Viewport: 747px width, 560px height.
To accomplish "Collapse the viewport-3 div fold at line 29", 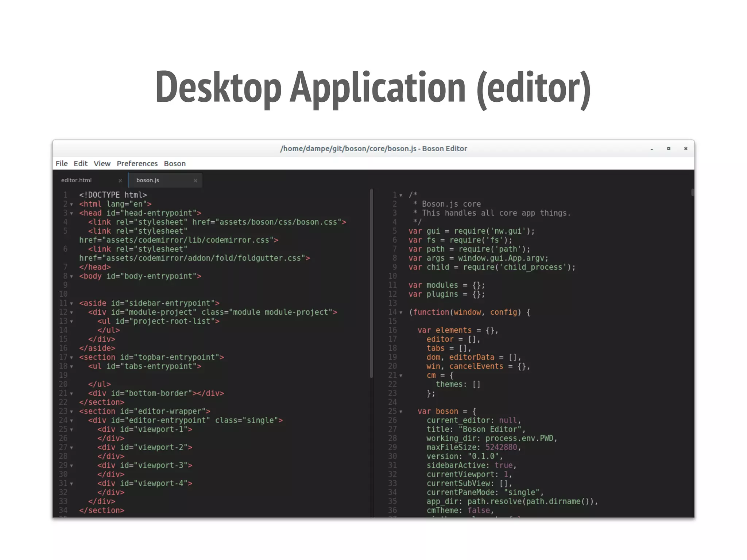I will (71, 466).
